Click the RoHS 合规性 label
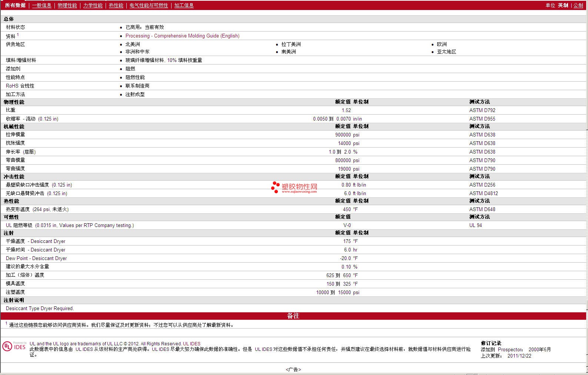The image size is (588, 375). coord(20,86)
